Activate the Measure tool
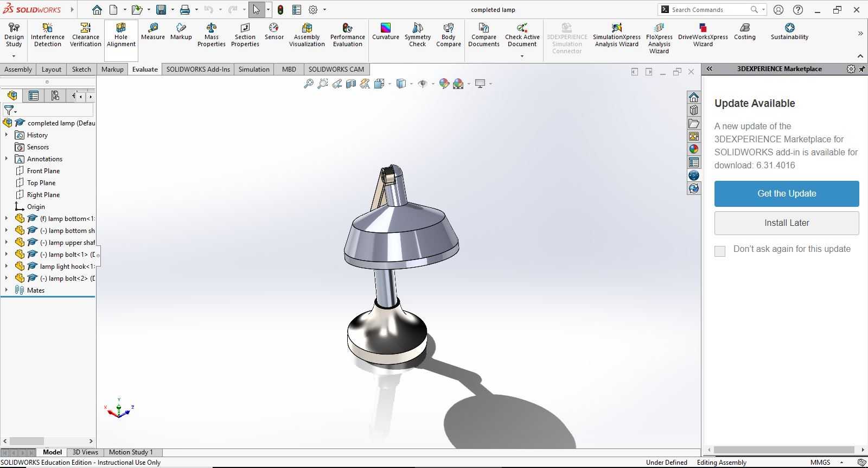The image size is (868, 468). 153,31
